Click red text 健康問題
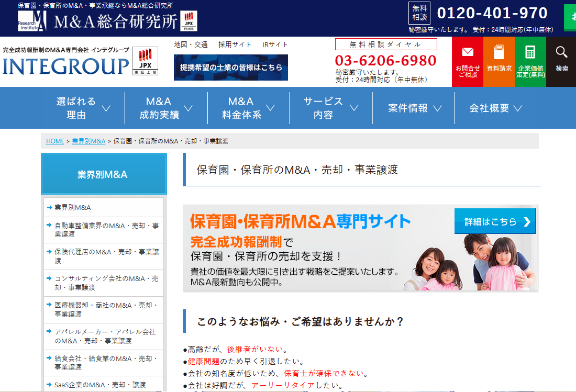The image size is (576, 392). (x=204, y=361)
